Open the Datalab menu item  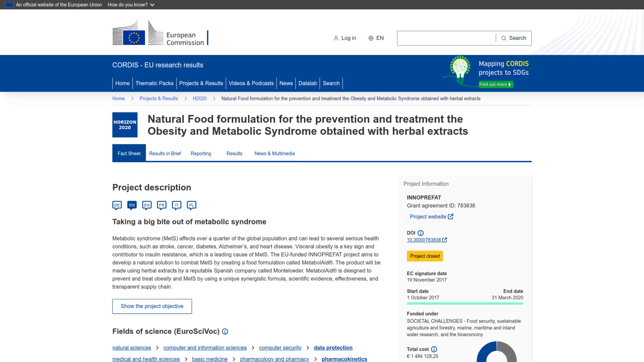pyautogui.click(x=308, y=83)
